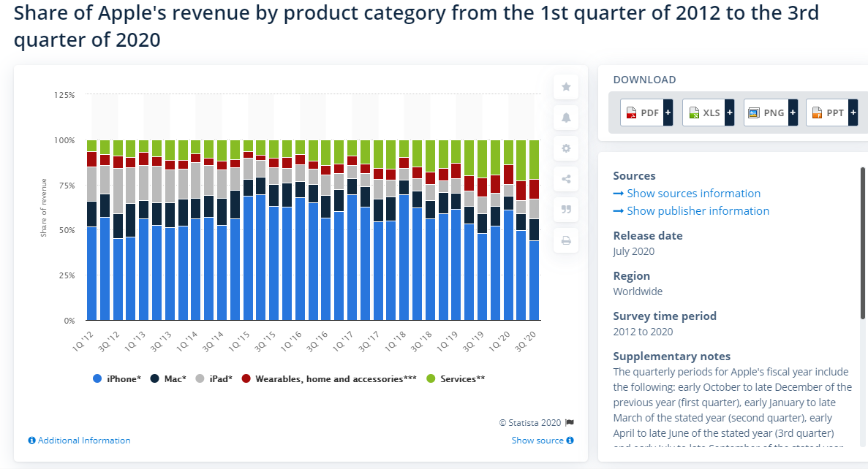Open Show publisher information link
Screen dimensions: 868x469
click(698, 211)
